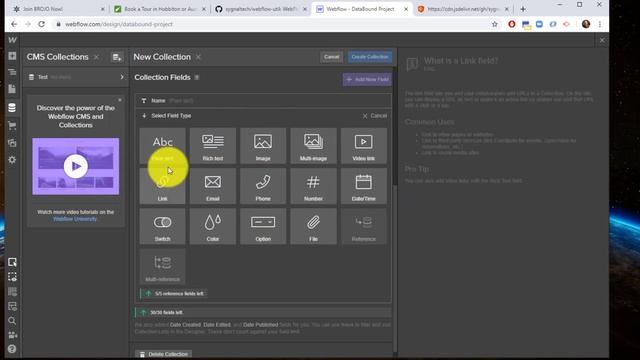
Task: Select the Plain text field type
Action: (x=162, y=146)
